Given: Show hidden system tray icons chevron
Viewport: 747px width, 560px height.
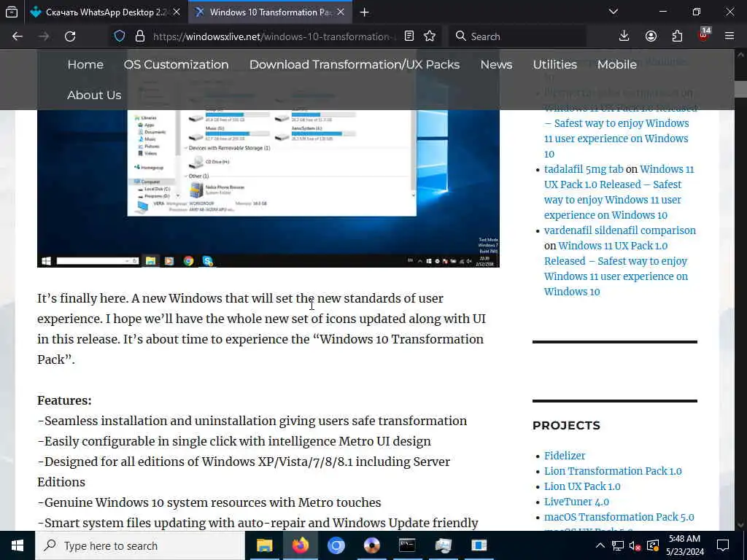Looking at the screenshot, I should (x=600, y=545).
